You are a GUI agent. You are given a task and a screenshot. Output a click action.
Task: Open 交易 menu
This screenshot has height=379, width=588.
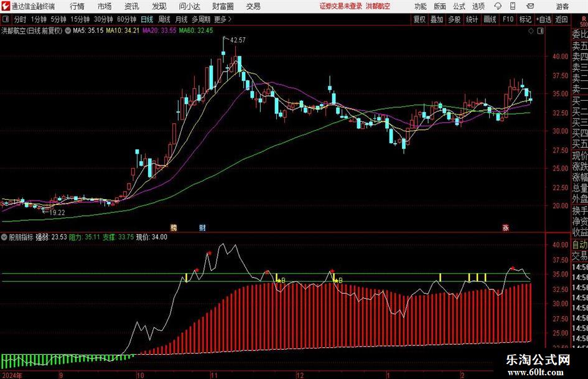253,6
